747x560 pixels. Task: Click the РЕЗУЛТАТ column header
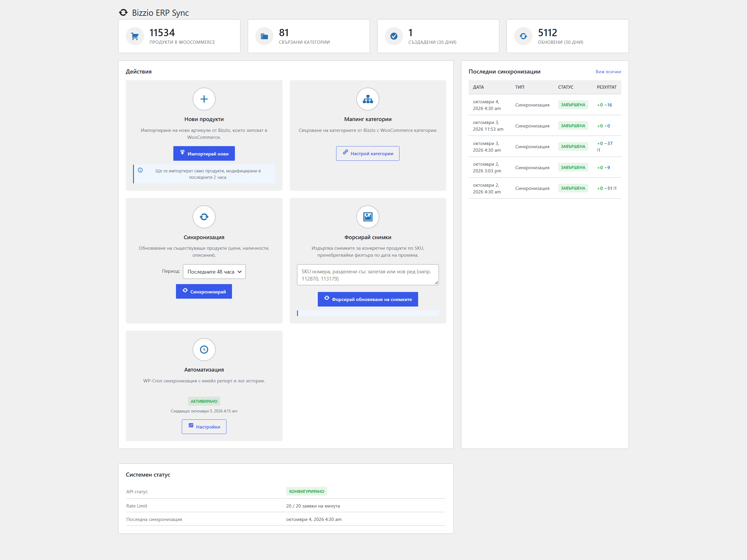(606, 87)
